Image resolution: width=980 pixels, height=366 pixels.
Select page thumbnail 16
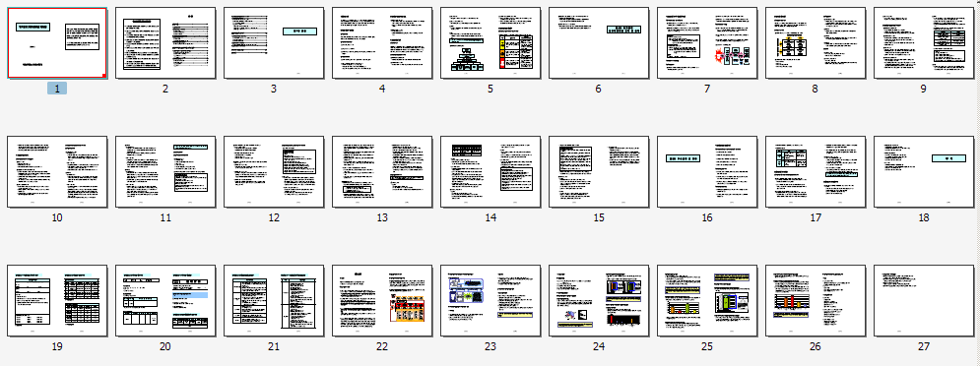(707, 172)
